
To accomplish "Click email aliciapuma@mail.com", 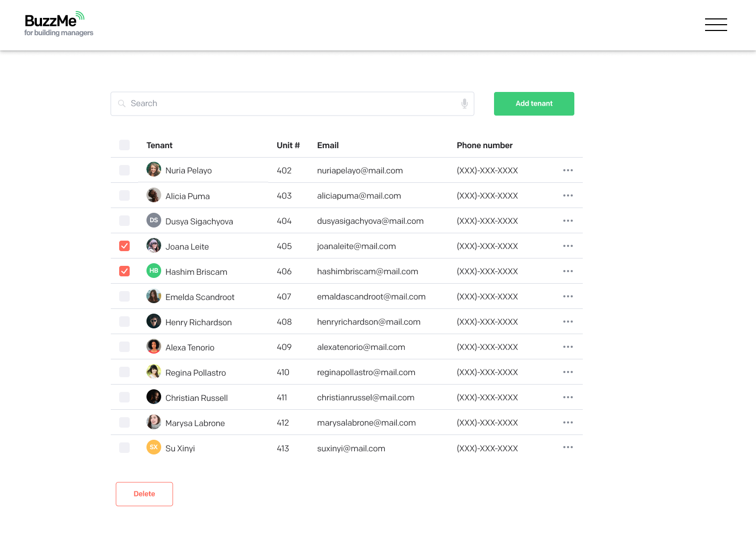I will [x=359, y=196].
